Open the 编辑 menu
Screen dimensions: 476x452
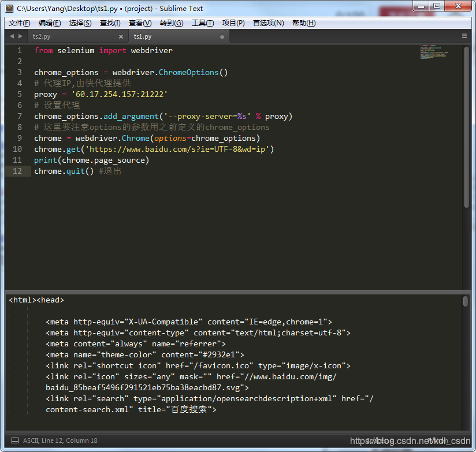[x=49, y=23]
